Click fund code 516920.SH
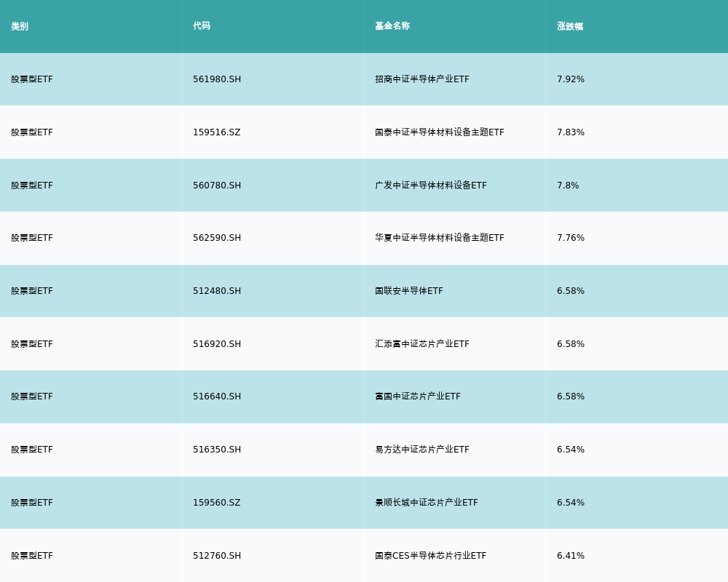Viewport: 728px width, 582px height. (x=217, y=344)
